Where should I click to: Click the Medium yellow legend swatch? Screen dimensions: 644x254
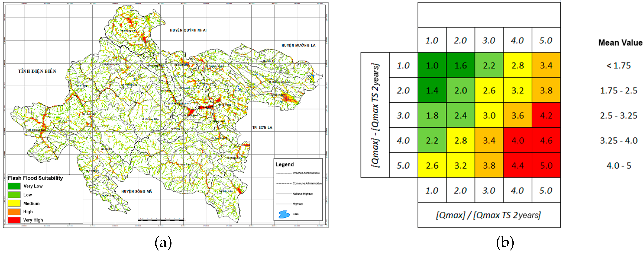pos(14,203)
